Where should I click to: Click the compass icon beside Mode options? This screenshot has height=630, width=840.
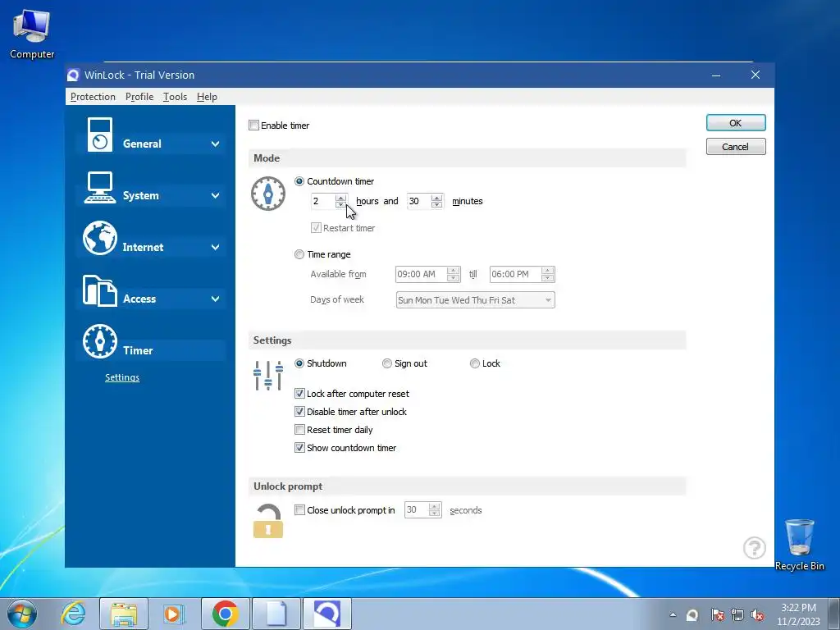[x=268, y=194]
